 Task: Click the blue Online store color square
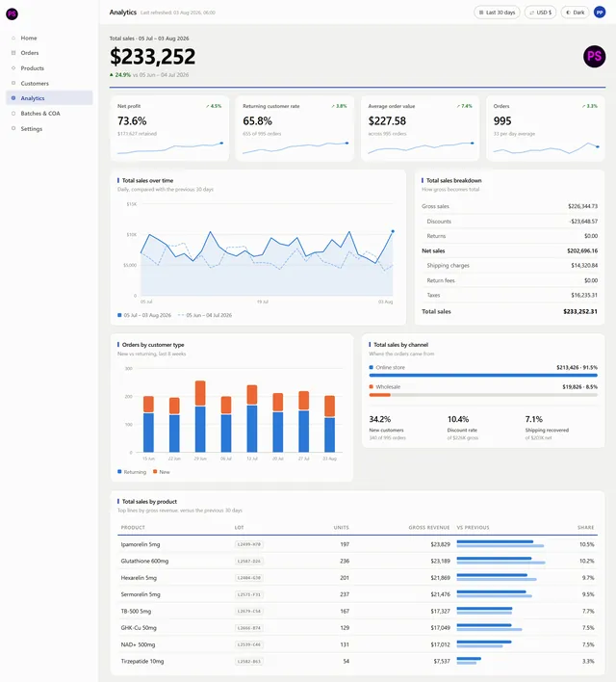tap(372, 367)
